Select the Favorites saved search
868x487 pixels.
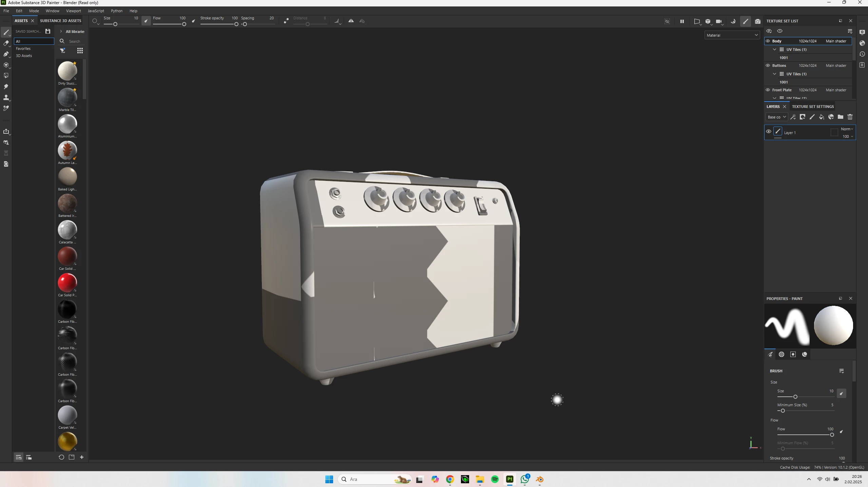(x=23, y=49)
